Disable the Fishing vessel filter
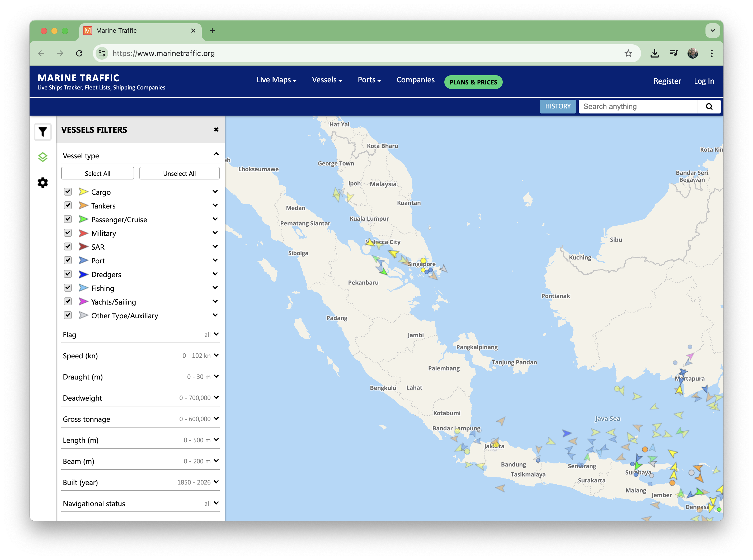Viewport: 753px width, 560px height. [x=68, y=287]
